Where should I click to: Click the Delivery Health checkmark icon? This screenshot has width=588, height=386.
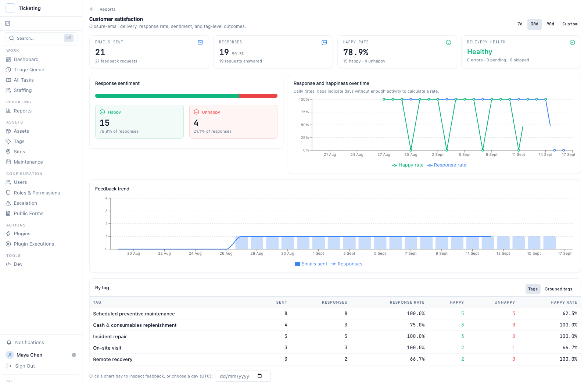(x=573, y=43)
